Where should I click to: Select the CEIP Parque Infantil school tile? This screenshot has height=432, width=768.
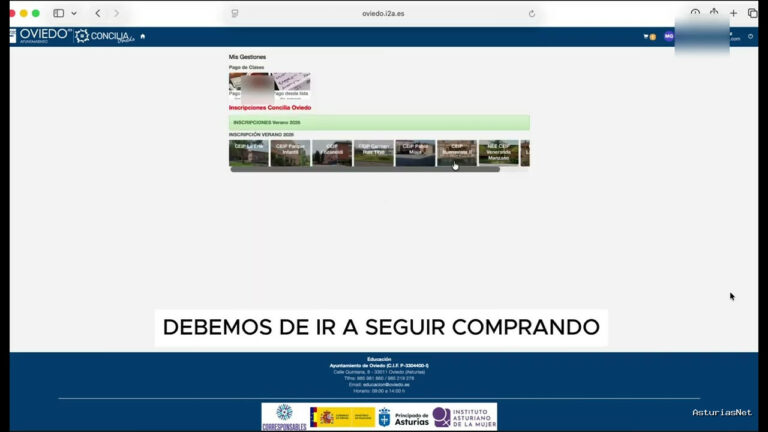290,153
